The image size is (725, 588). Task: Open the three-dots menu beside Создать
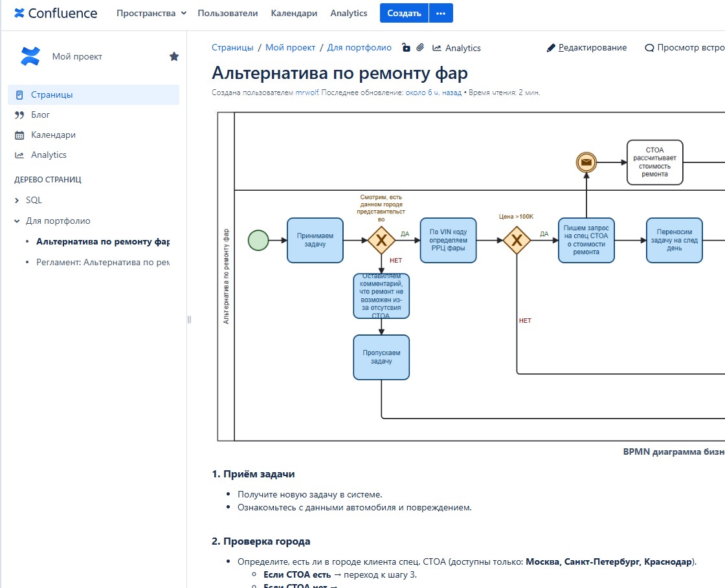[441, 13]
